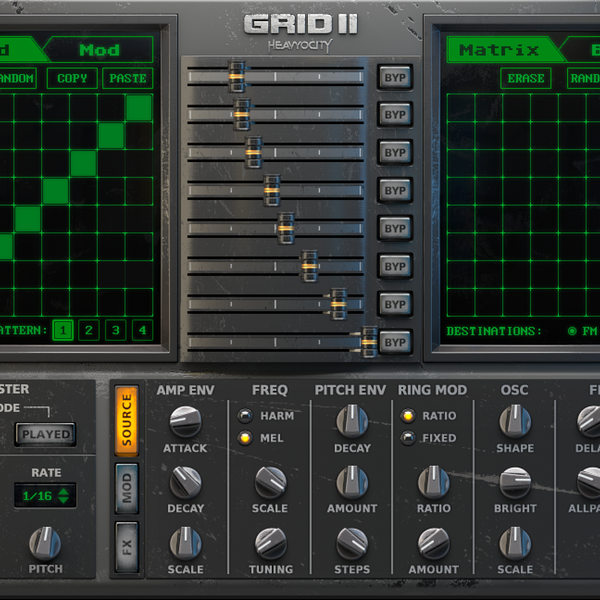This screenshot has width=600, height=600.
Task: Open the MOD page tab
Action: click(x=127, y=488)
